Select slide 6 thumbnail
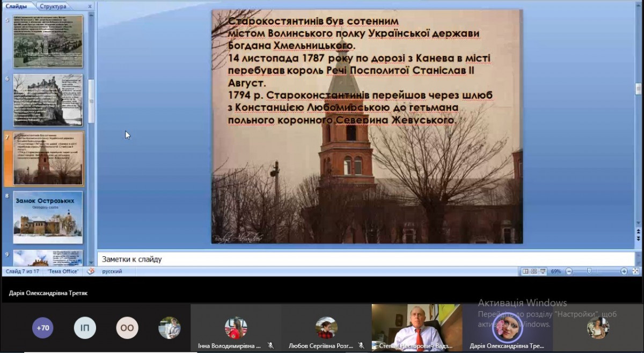 [48, 100]
